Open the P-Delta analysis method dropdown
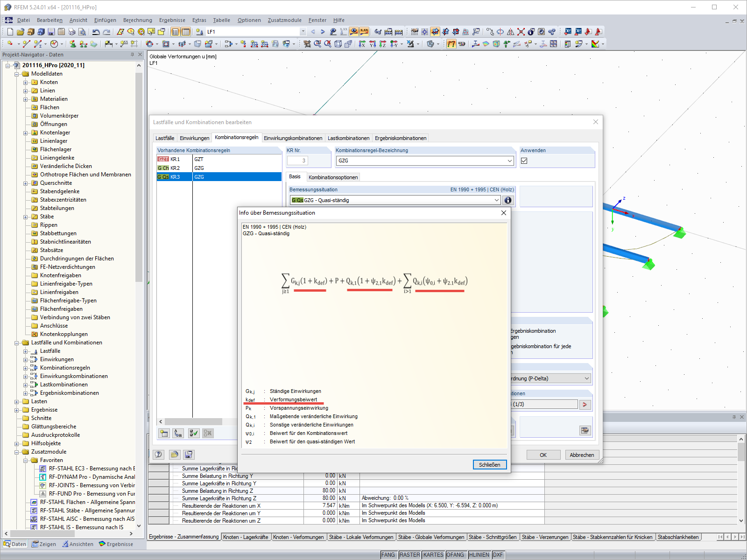The width and height of the screenshot is (747, 560). pos(587,378)
